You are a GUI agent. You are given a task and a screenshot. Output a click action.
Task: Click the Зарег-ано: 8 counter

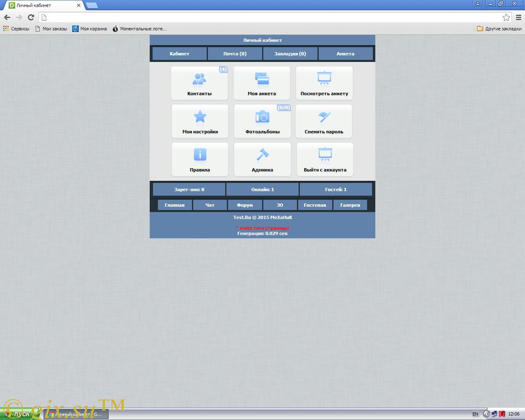click(x=189, y=189)
